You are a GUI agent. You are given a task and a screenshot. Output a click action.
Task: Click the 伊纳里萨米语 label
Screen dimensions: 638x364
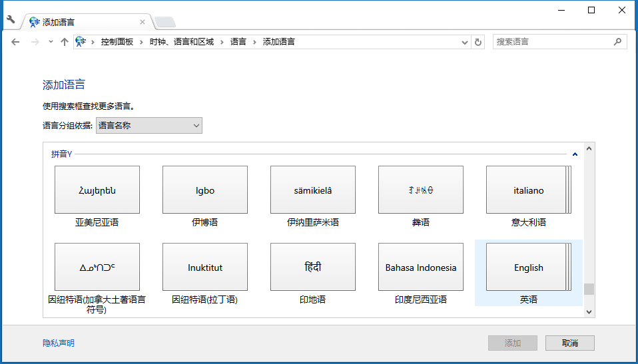point(313,222)
